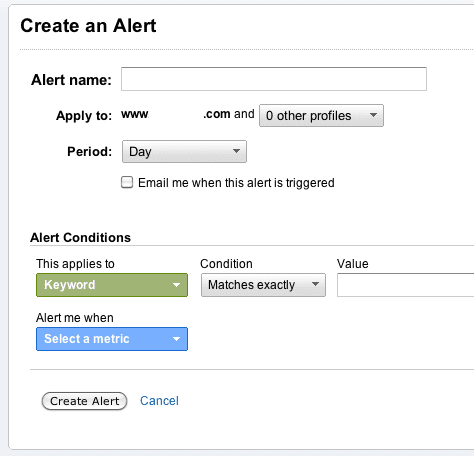Image resolution: width=474 pixels, height=456 pixels.
Task: Click the arrow icon beside 0 other profiles
Action: coord(373,115)
